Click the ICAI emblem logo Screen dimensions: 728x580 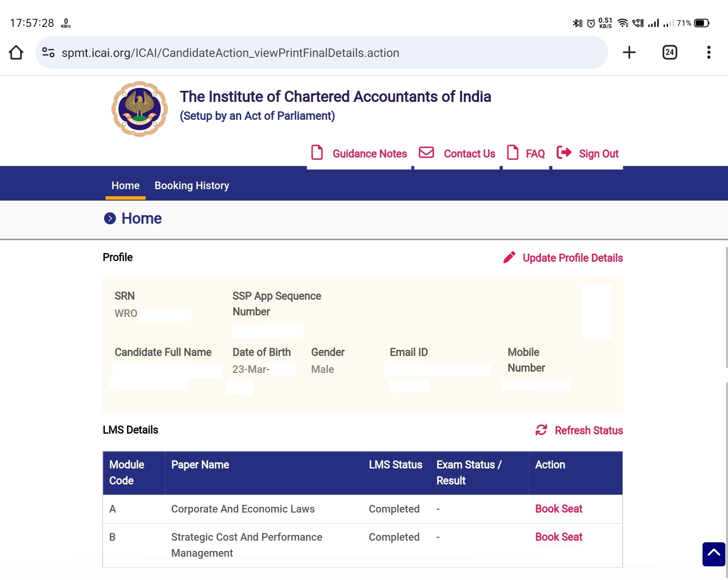139,109
